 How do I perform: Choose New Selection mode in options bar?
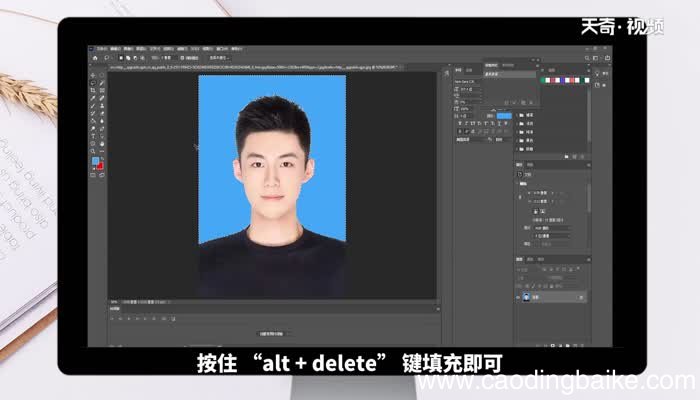coord(121,58)
